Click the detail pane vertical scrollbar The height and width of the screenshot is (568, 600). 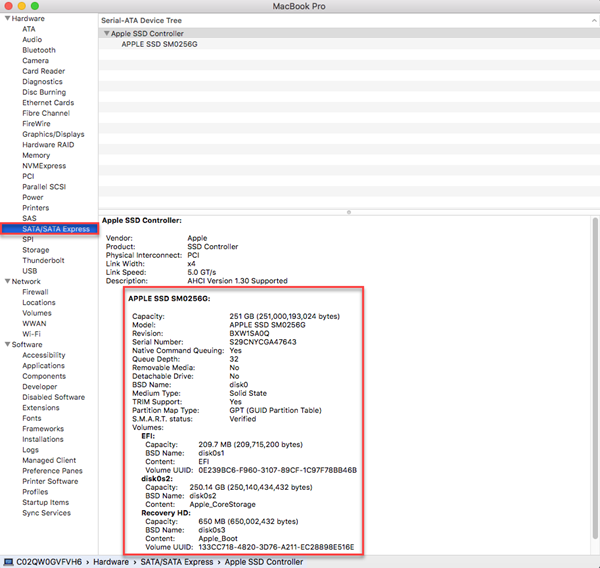(595, 378)
